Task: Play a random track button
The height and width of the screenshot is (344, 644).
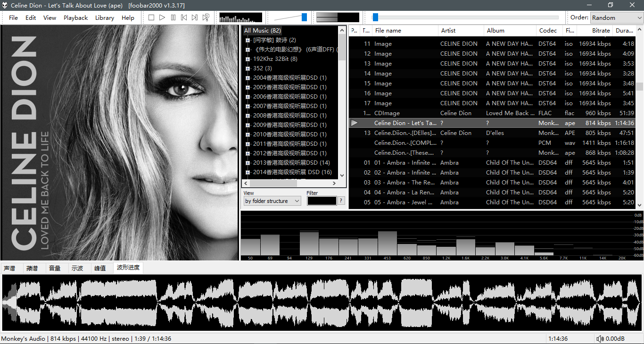Action: [206, 17]
